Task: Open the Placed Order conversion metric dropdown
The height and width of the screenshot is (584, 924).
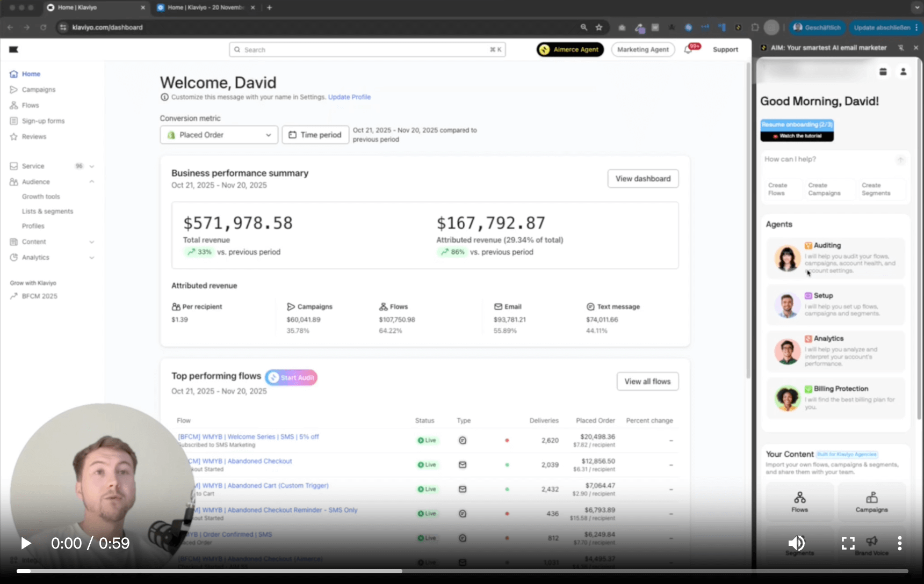Action: tap(219, 135)
